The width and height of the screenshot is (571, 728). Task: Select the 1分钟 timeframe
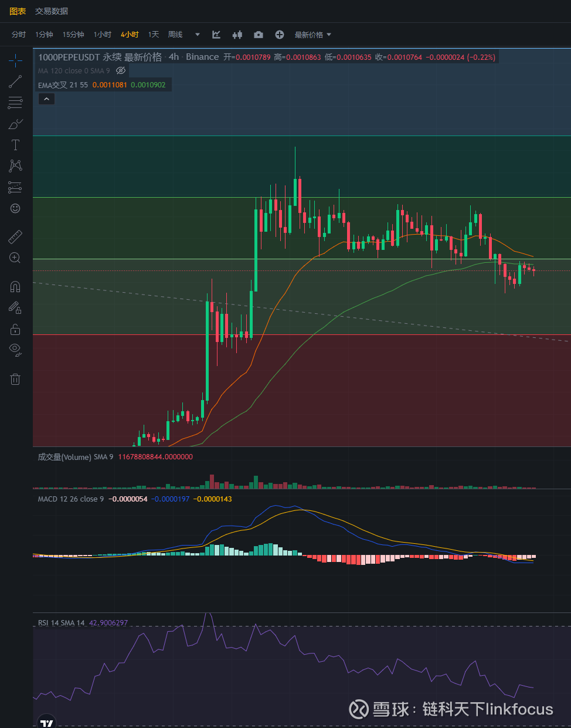pos(44,35)
